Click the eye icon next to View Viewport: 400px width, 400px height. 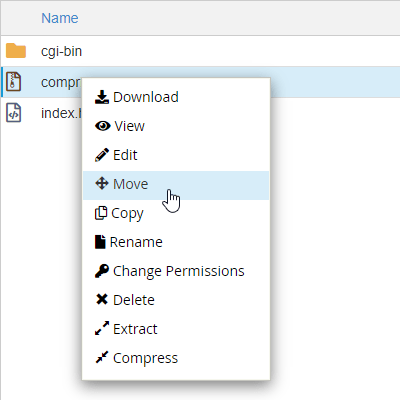[103, 126]
